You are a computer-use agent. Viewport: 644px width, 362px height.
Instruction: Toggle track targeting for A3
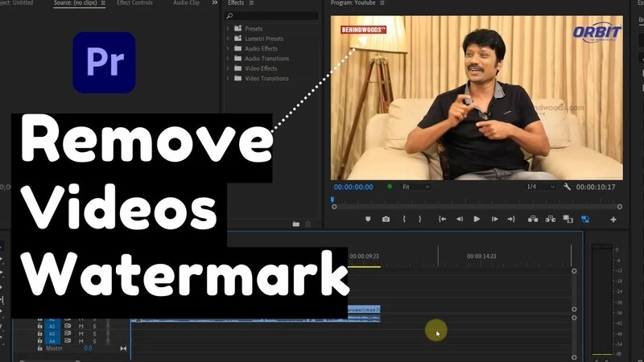pos(52,334)
